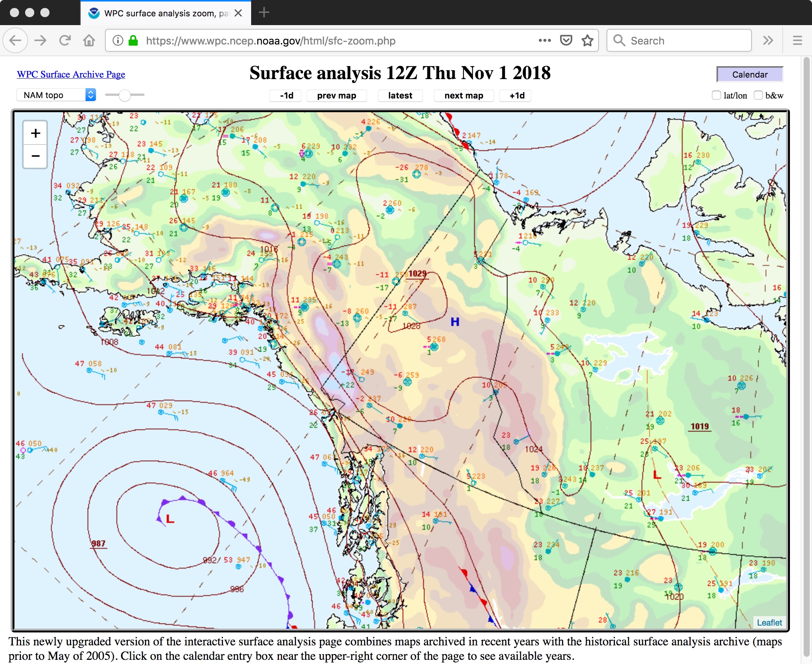812x664 pixels.
Task: Enable the b&w checkbox
Action: pyautogui.click(x=758, y=95)
